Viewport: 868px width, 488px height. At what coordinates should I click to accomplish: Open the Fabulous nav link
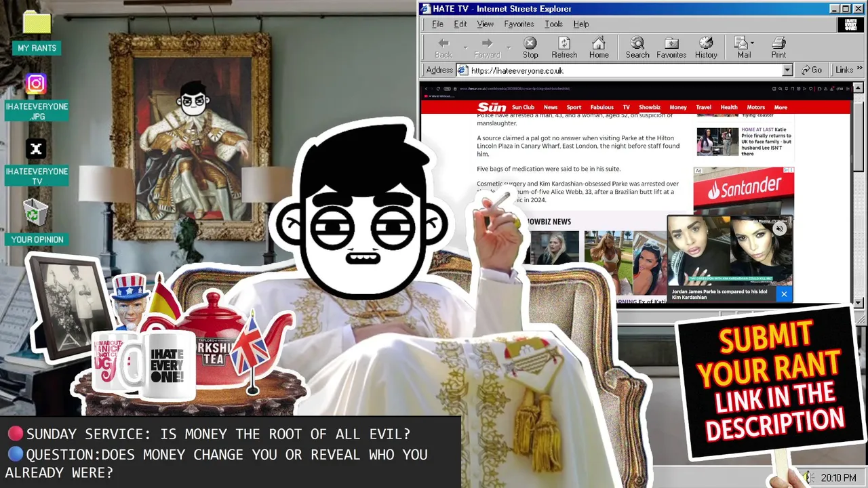[x=601, y=107]
